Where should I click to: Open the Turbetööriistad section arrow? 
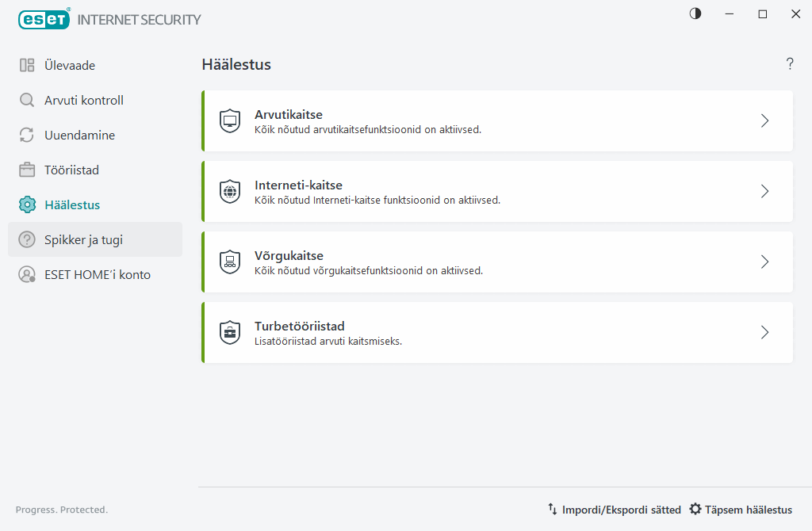pos(764,333)
